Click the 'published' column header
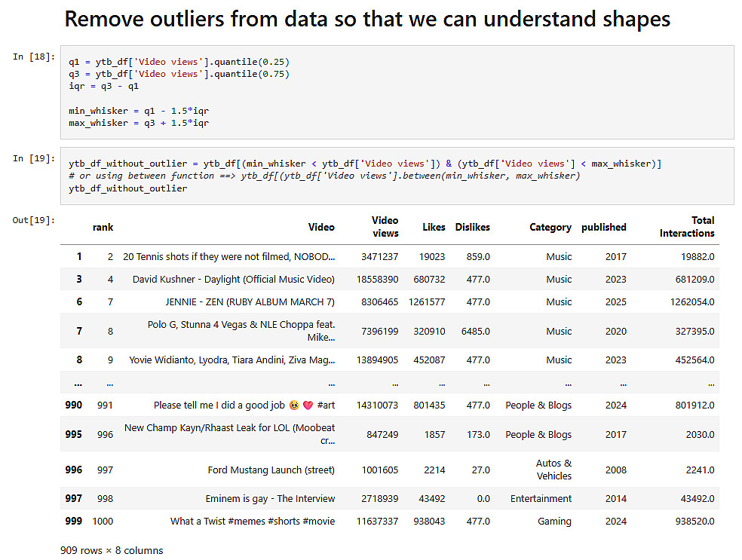 (603, 227)
